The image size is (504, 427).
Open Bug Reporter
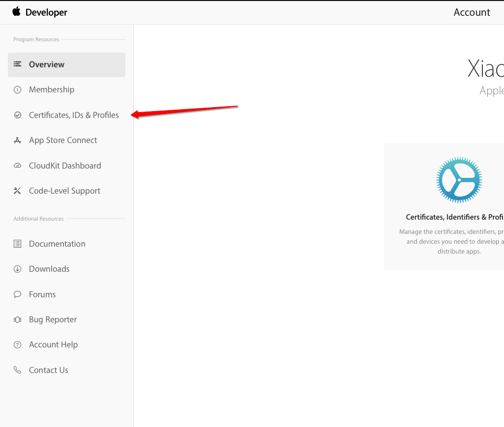pos(53,319)
